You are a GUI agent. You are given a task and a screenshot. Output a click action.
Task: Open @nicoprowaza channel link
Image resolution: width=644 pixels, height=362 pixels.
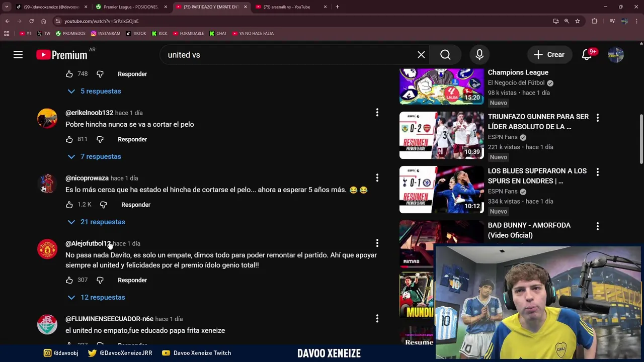coord(87,178)
